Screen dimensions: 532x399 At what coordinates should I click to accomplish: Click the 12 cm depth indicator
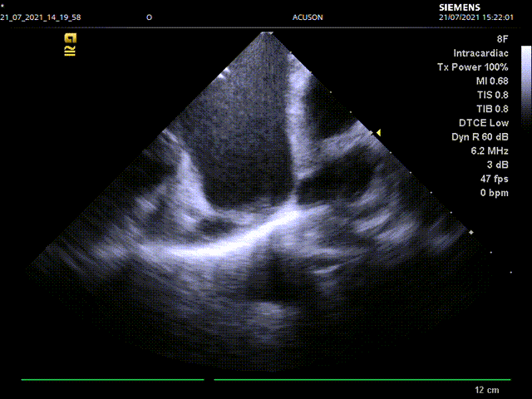(486, 390)
